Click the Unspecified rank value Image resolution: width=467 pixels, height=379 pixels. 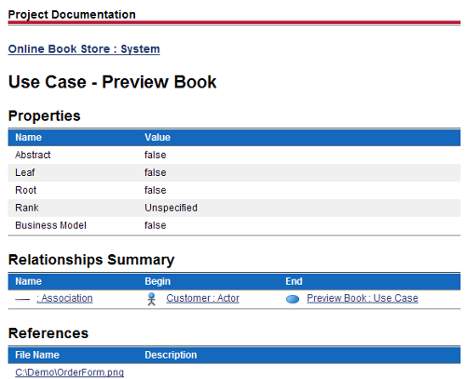(x=171, y=208)
